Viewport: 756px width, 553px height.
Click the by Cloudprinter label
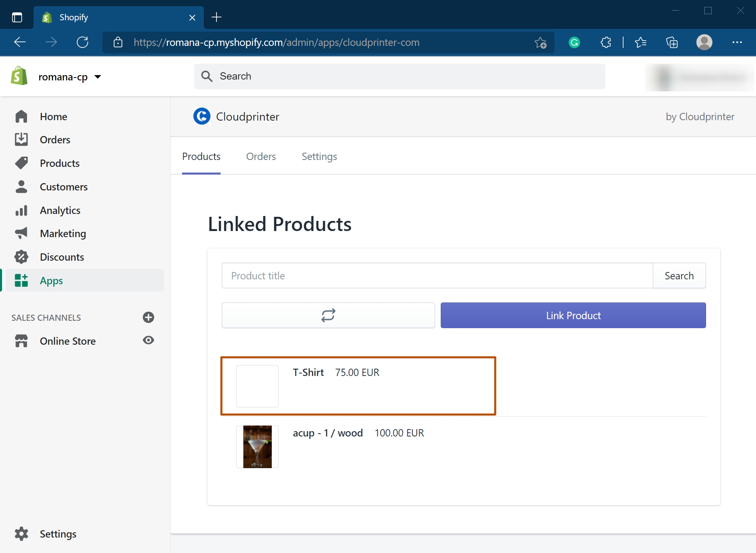[700, 117]
